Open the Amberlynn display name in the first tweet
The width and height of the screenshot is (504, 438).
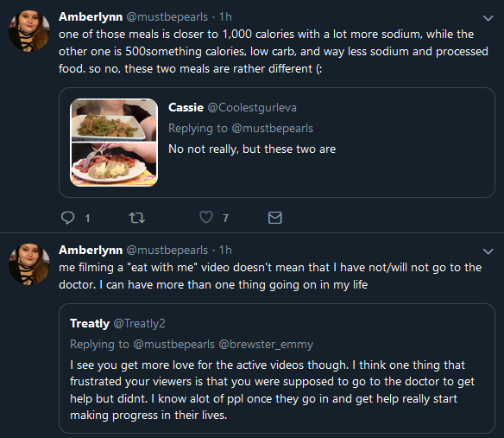tap(91, 16)
